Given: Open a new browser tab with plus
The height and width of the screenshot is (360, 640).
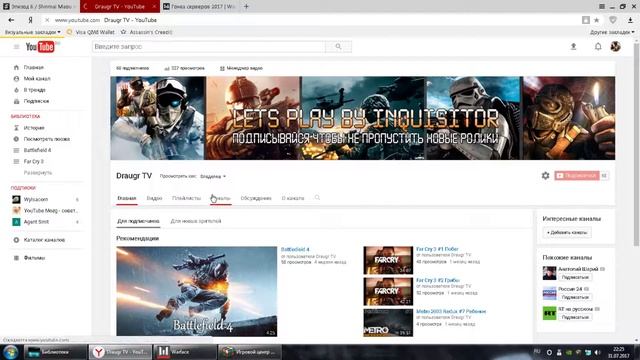Looking at the screenshot, I should coord(246,7).
